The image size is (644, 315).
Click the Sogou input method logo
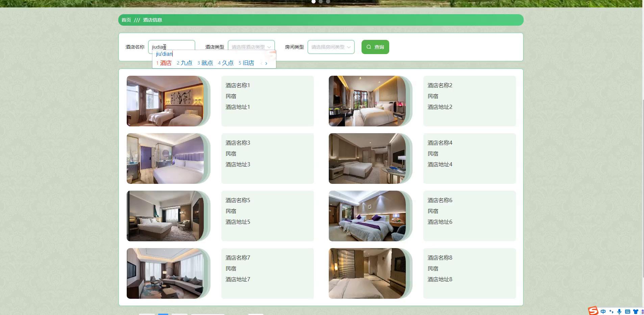point(593,311)
